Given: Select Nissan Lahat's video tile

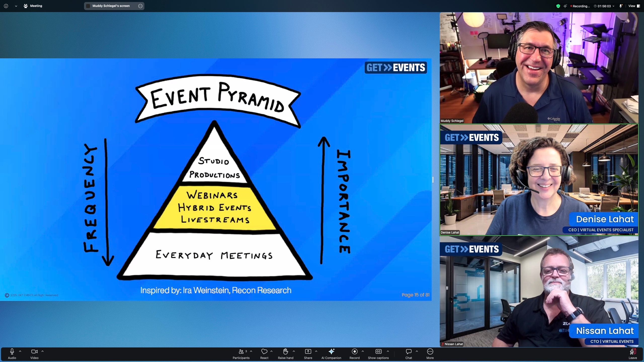Looking at the screenshot, I should click(x=539, y=292).
